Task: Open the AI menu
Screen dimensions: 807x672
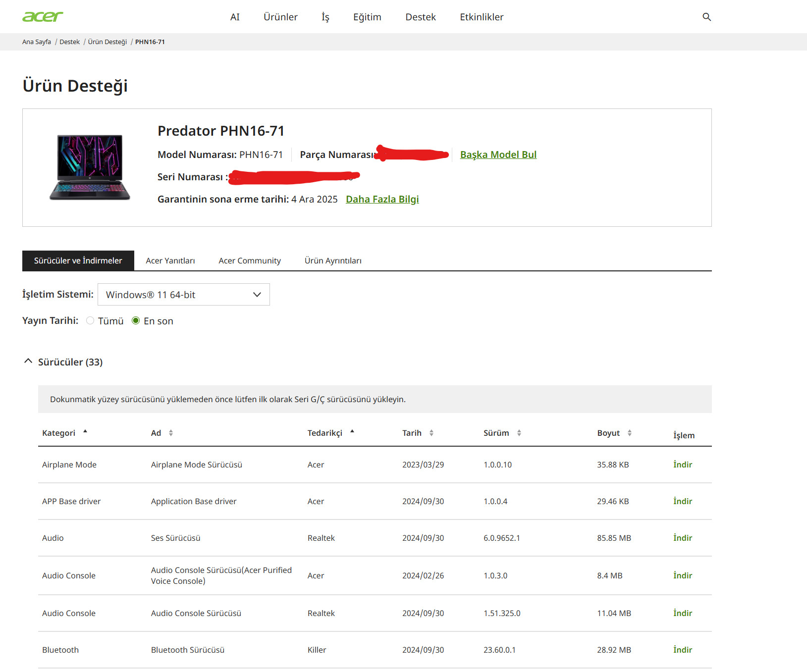Action: (x=235, y=17)
